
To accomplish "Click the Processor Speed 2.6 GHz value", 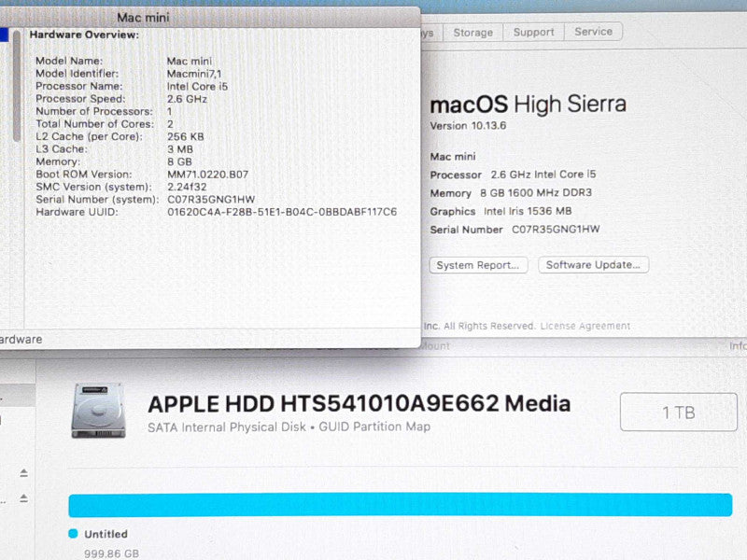I will 187,99.
